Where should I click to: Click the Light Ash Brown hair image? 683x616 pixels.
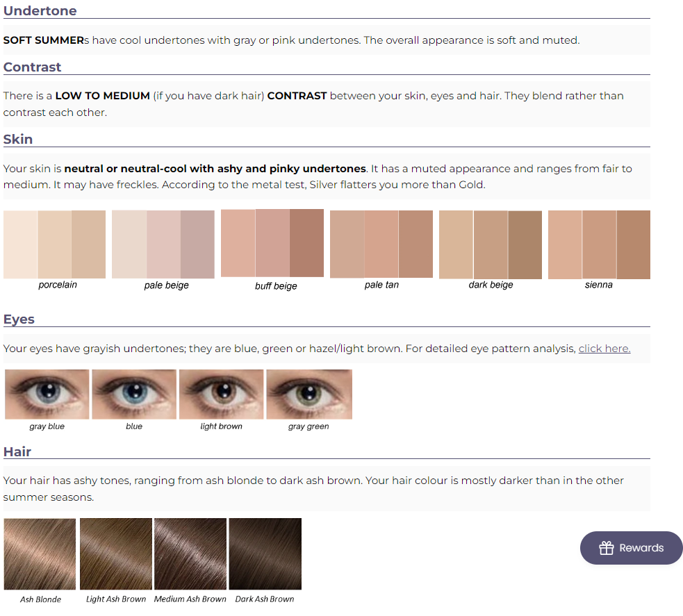pyautogui.click(x=116, y=554)
